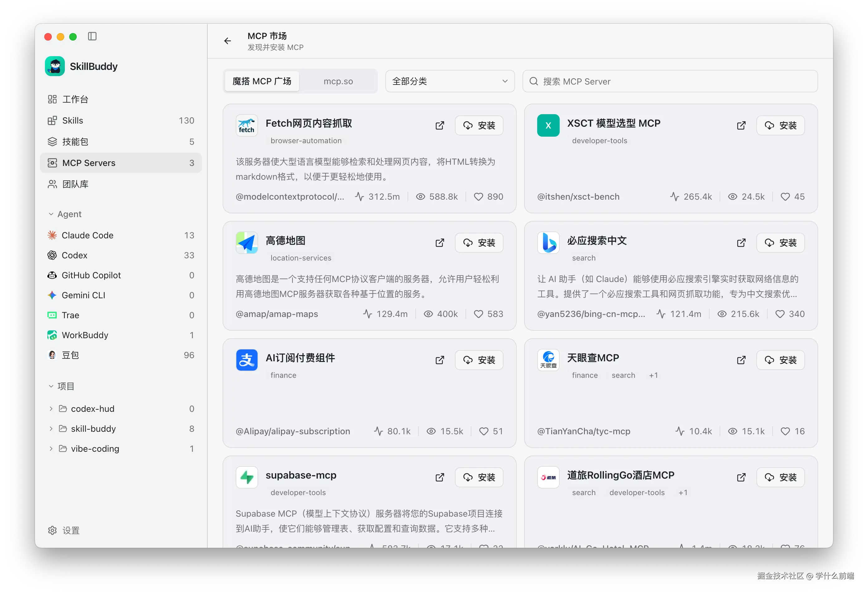Open external link for Fetch网页内容抓取
The height and width of the screenshot is (594, 868).
pyautogui.click(x=440, y=125)
